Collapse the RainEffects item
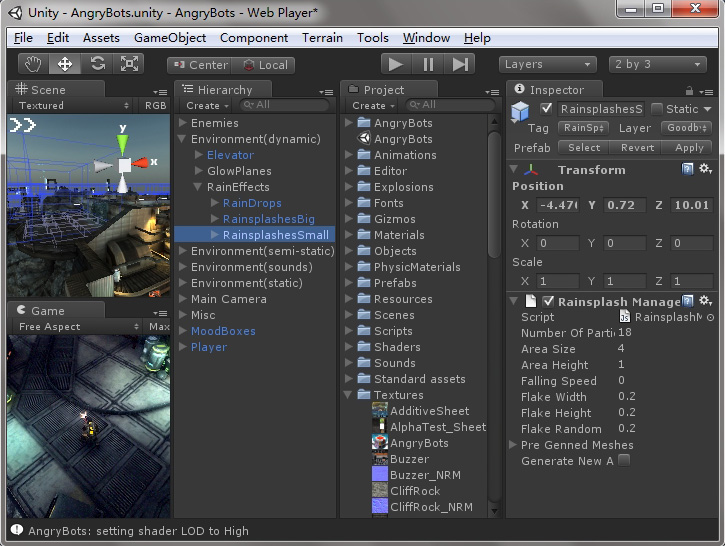This screenshot has width=725, height=546. pyautogui.click(x=198, y=187)
